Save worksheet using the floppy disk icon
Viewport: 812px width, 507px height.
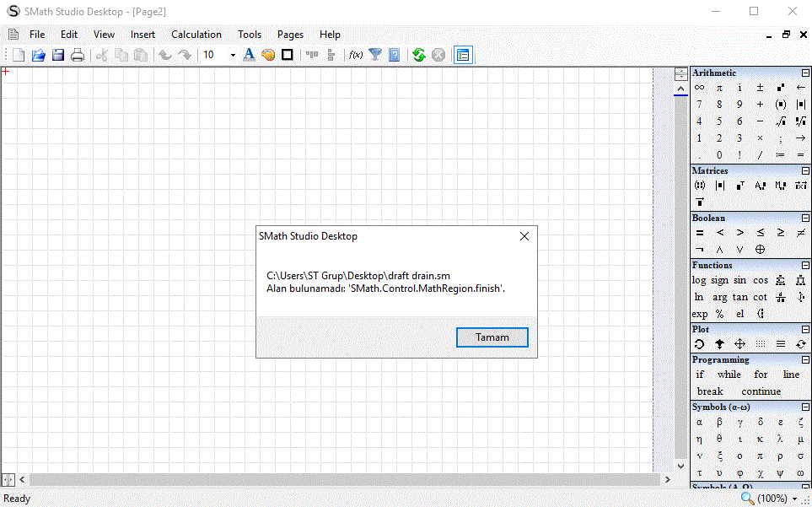pos(58,55)
